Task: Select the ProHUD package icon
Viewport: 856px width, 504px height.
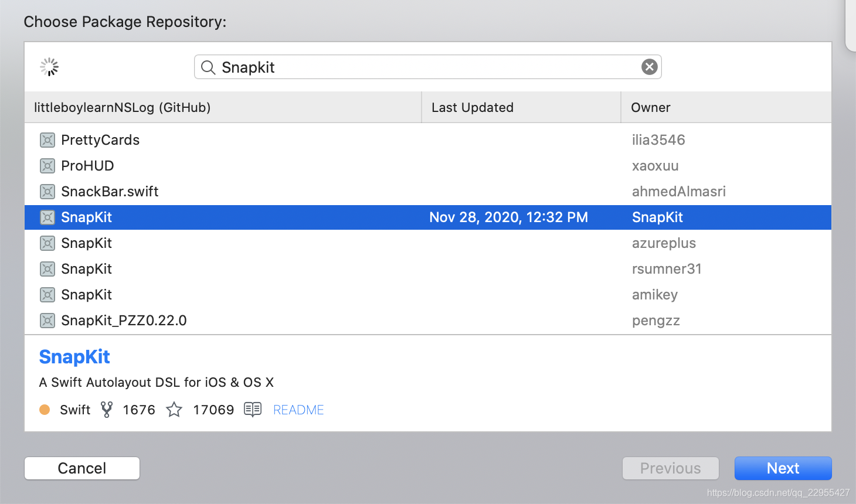Action: click(x=47, y=166)
